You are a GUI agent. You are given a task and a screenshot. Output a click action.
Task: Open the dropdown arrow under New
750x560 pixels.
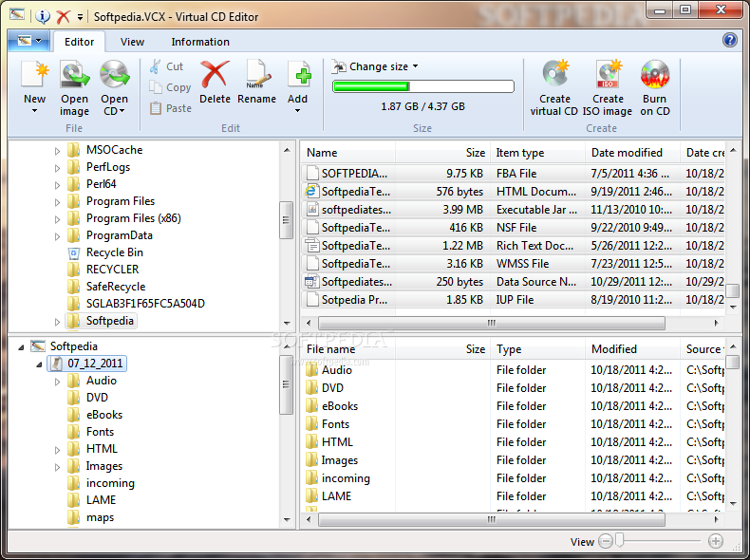coord(34,111)
